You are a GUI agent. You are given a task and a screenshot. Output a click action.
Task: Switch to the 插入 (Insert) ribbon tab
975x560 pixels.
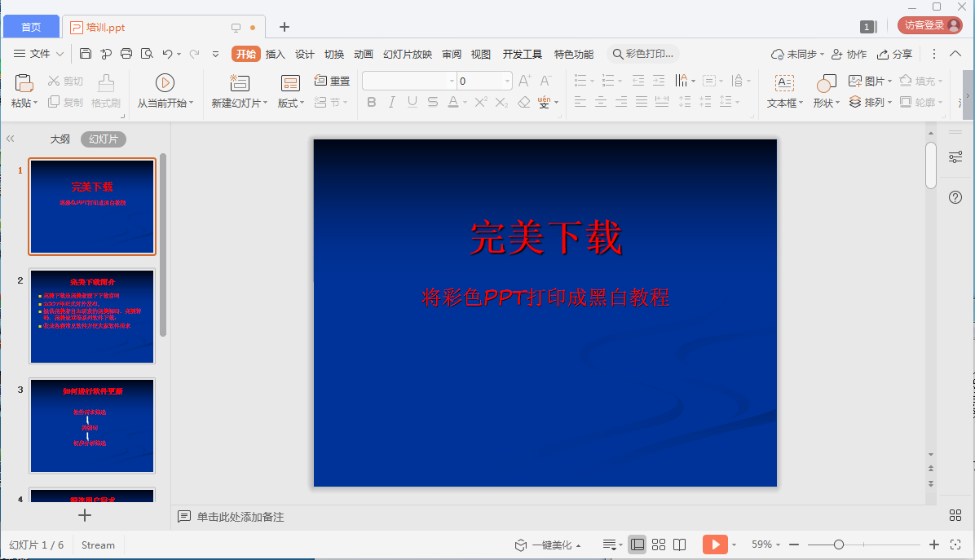pyautogui.click(x=275, y=54)
